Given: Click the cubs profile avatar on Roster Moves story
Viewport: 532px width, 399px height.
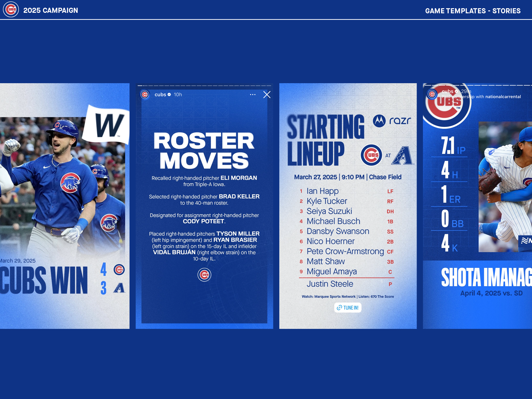Looking at the screenshot, I should tap(145, 95).
